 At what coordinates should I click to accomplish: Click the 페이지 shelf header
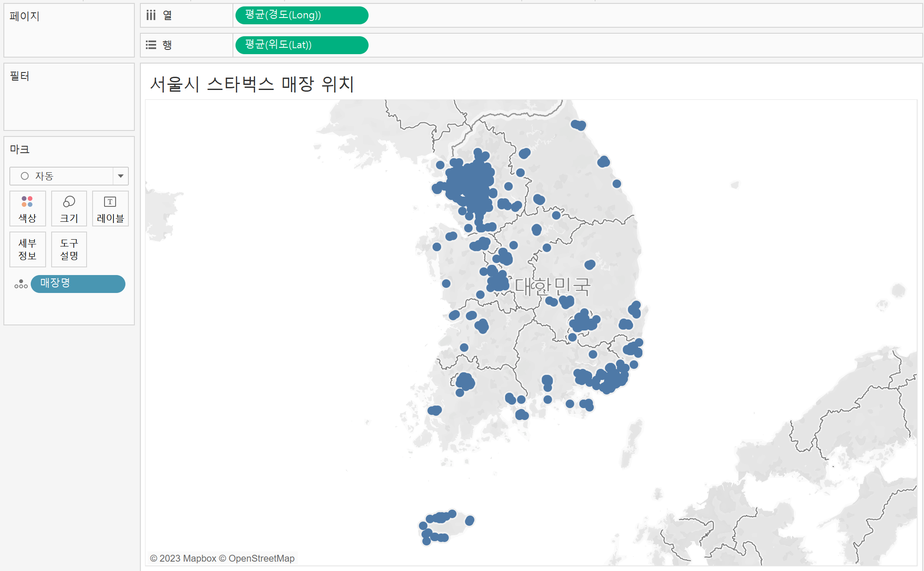(x=25, y=16)
